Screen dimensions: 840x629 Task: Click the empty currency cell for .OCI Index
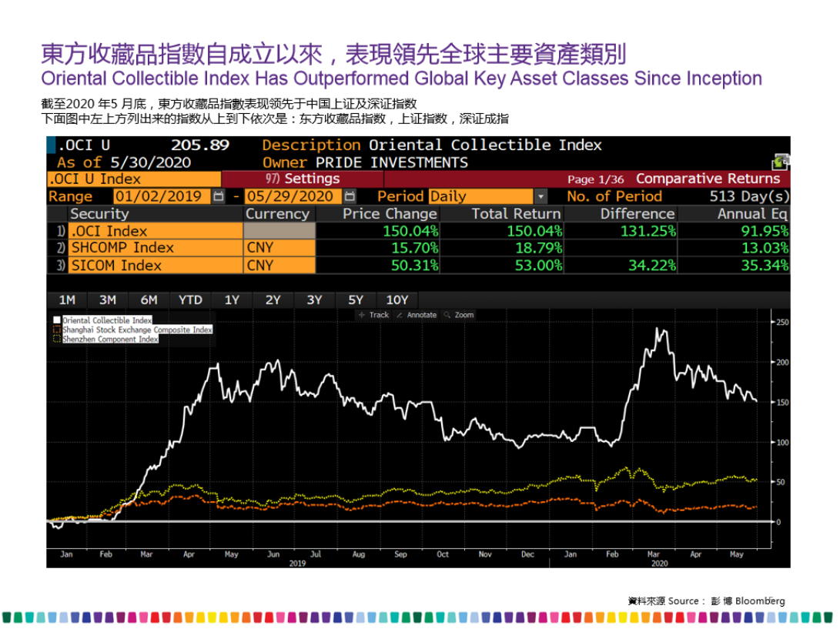pos(279,231)
